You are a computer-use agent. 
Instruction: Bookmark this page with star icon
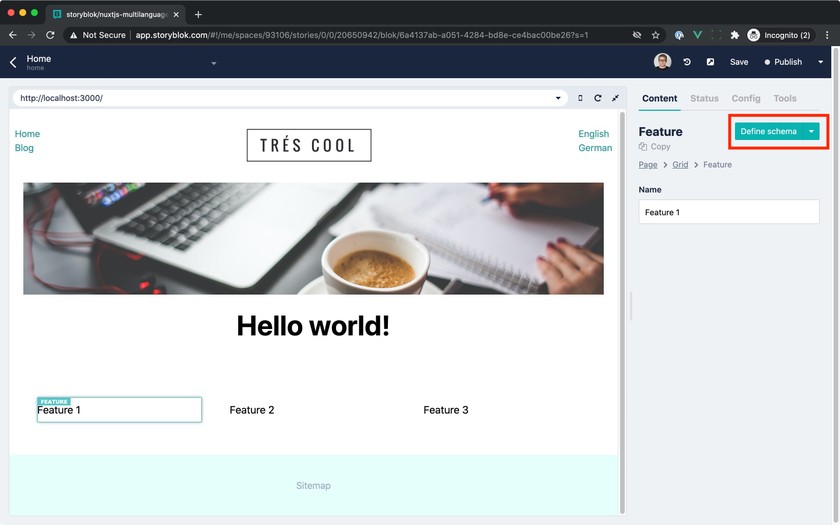pos(656,35)
